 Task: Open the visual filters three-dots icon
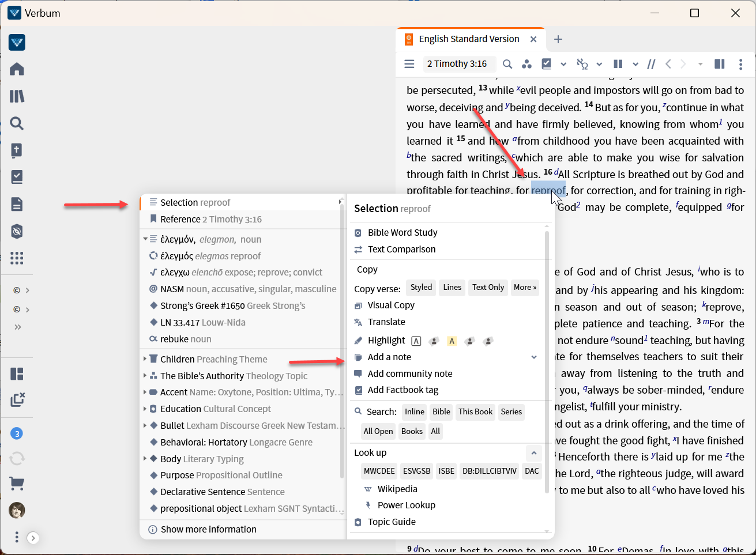point(526,64)
